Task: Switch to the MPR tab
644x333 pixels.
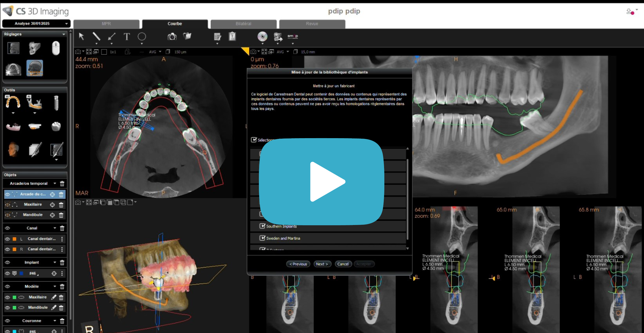Action: click(106, 24)
